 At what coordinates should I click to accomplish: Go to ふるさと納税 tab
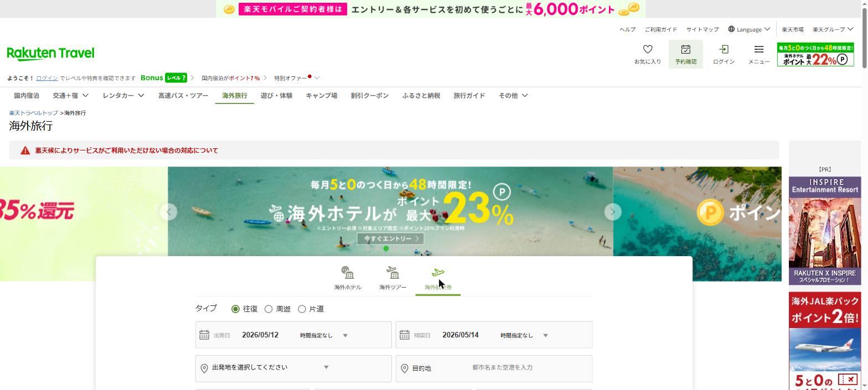click(x=421, y=96)
